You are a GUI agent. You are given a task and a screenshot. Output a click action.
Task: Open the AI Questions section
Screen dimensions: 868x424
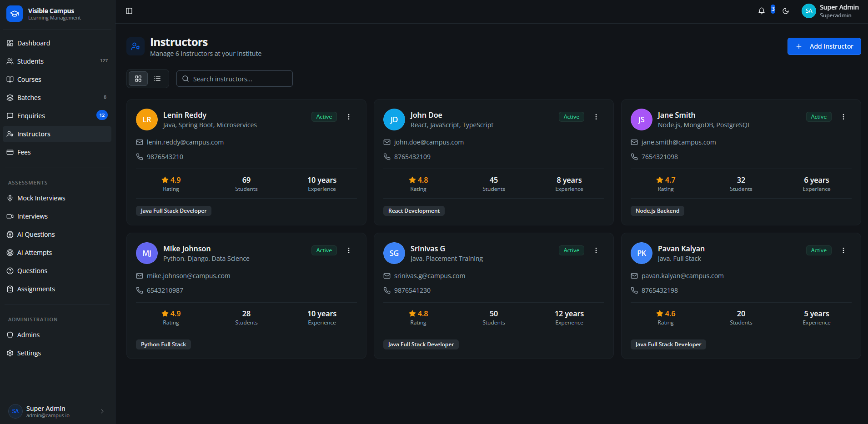(x=36, y=234)
